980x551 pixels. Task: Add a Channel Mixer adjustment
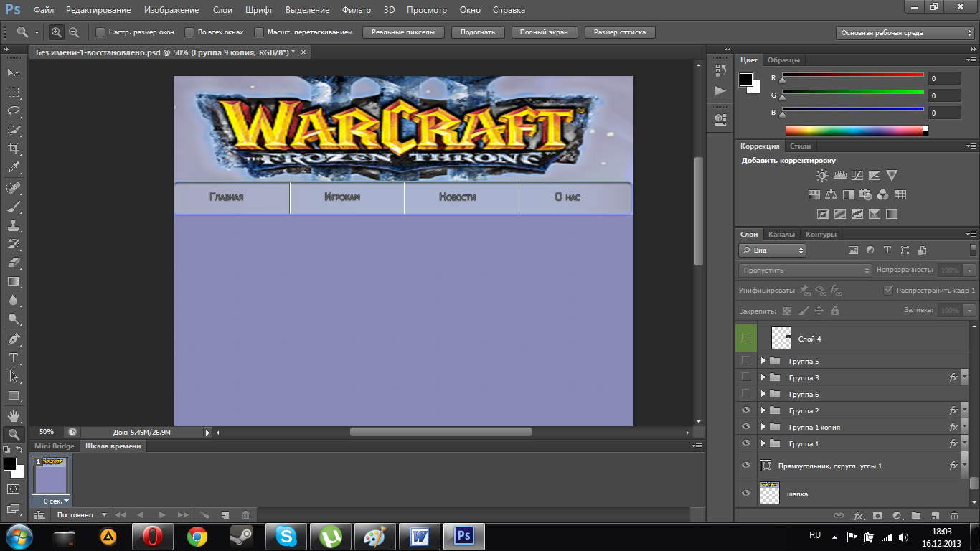click(x=882, y=194)
